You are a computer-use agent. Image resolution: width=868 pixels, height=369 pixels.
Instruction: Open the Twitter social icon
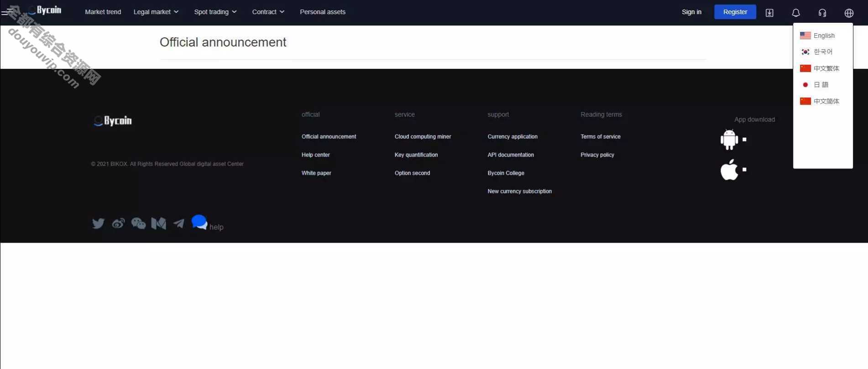(x=98, y=223)
